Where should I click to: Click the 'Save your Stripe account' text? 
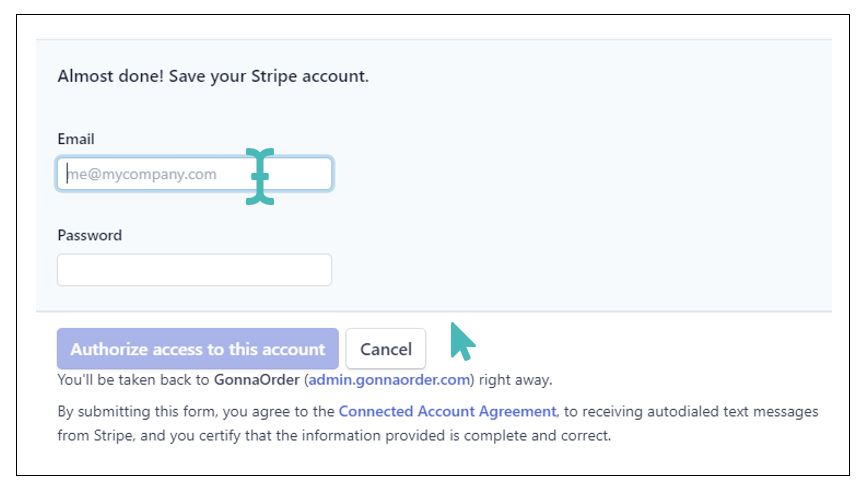click(268, 76)
